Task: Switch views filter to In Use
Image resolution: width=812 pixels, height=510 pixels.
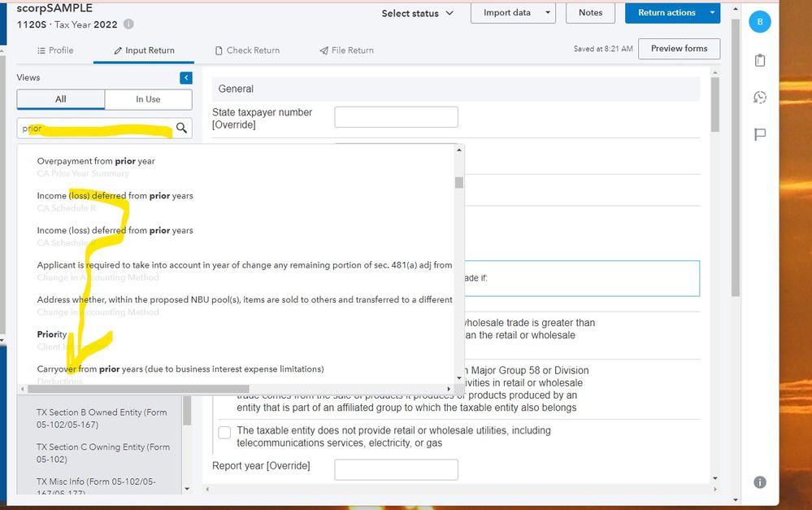Action: (x=148, y=99)
